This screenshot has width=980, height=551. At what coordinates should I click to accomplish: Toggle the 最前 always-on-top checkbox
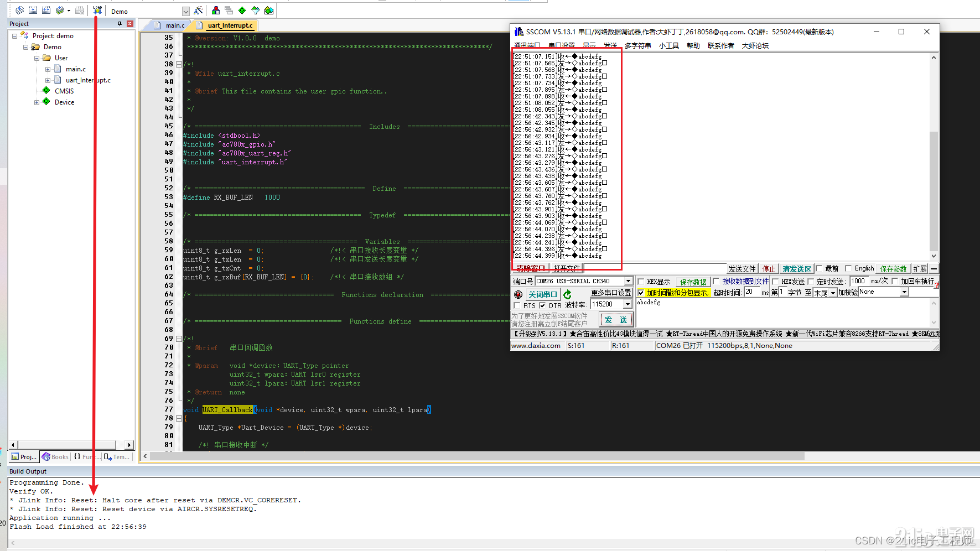819,269
